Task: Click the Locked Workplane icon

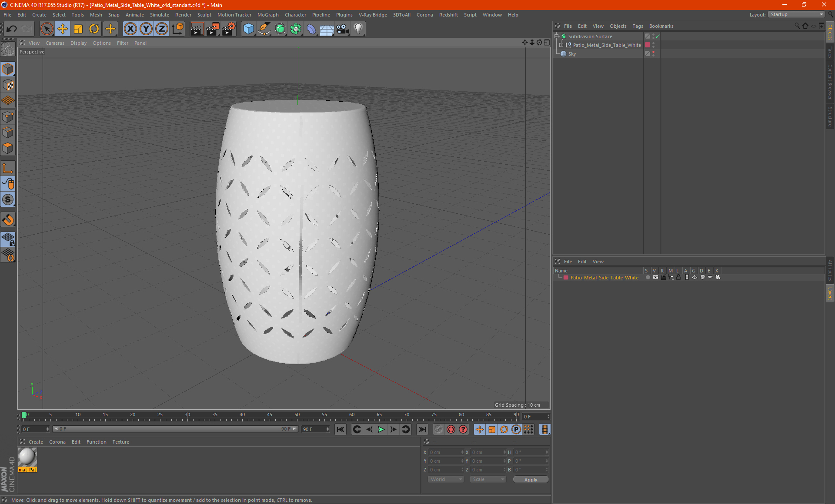Action: [x=8, y=239]
